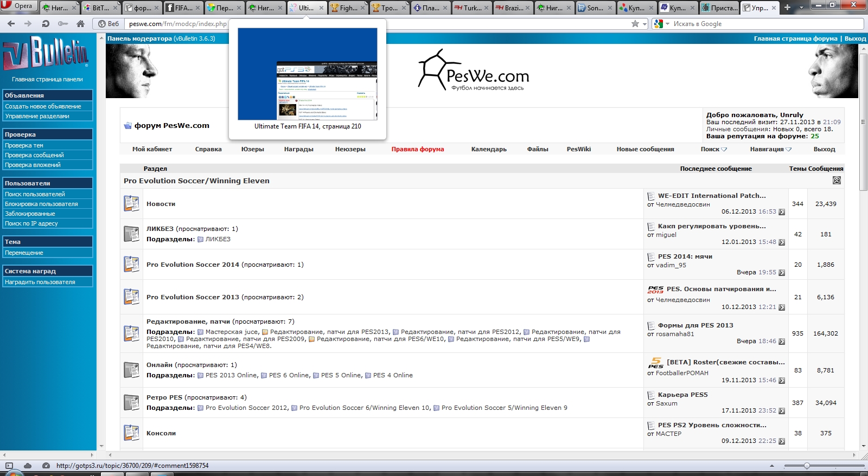Collapse the Pro Evolution Soccer/Winning Eleven category
The image size is (868, 476).
tap(837, 181)
